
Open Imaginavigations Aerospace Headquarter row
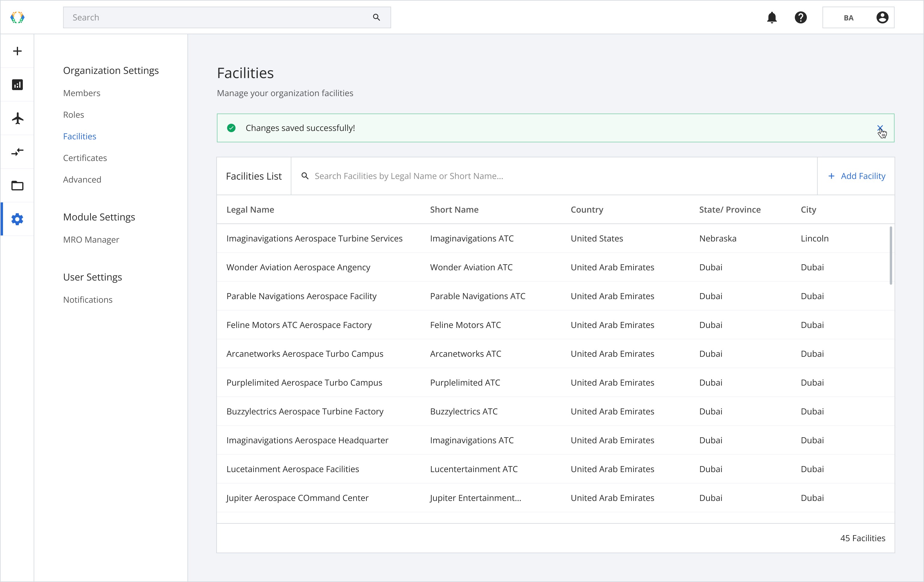coord(556,440)
